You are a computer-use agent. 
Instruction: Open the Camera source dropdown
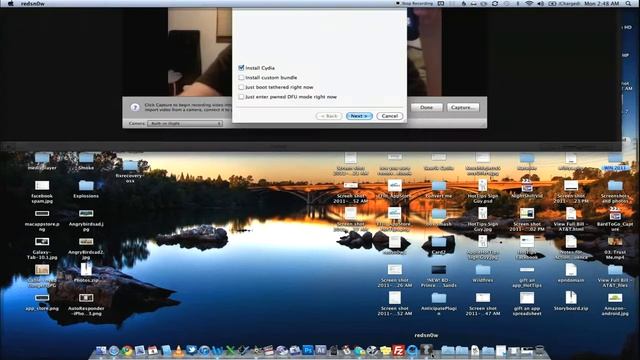click(x=185, y=123)
